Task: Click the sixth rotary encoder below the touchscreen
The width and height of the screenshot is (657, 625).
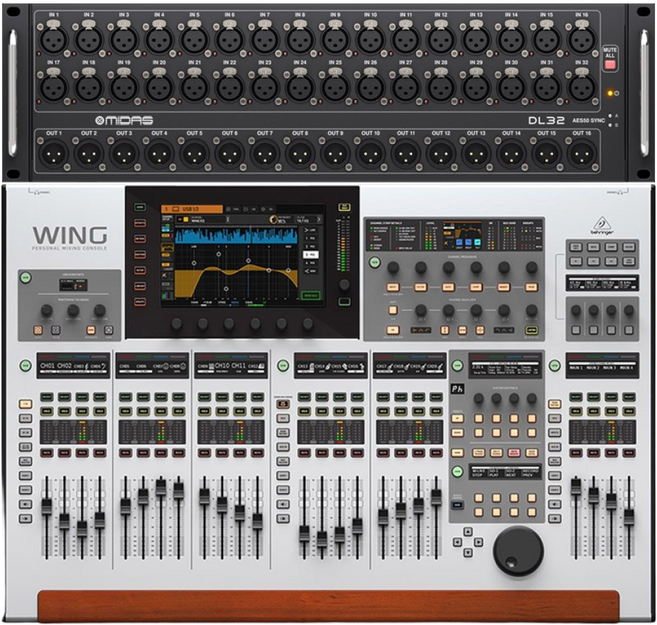Action: [x=308, y=323]
